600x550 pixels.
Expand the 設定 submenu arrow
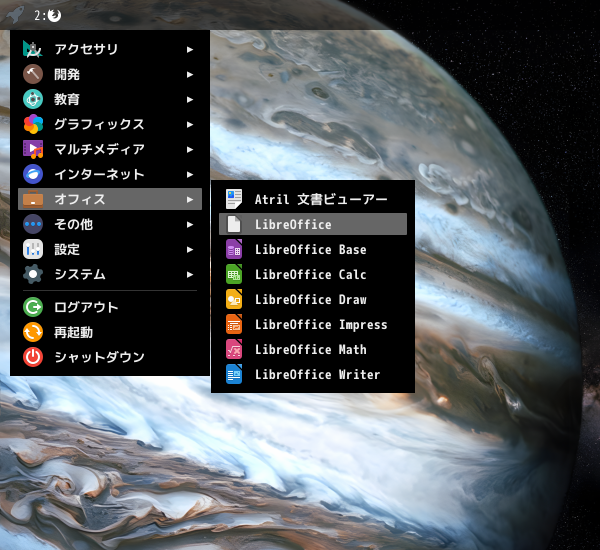(190, 250)
